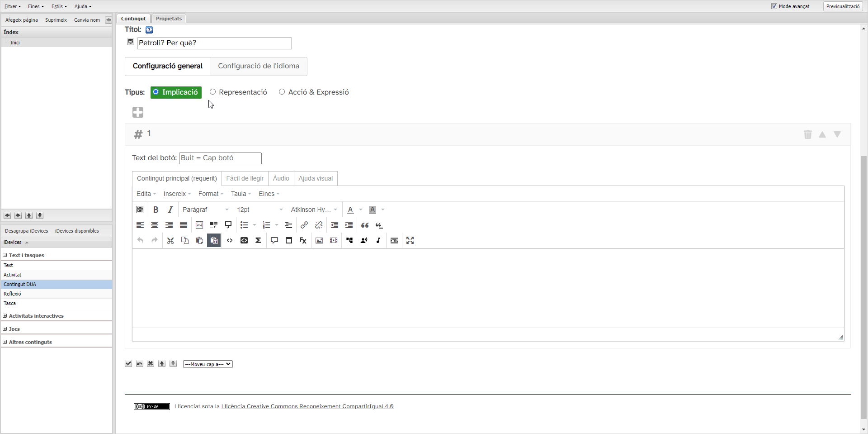Select the Acció & Expressió option
Screen dimensions: 868x434
282,92
